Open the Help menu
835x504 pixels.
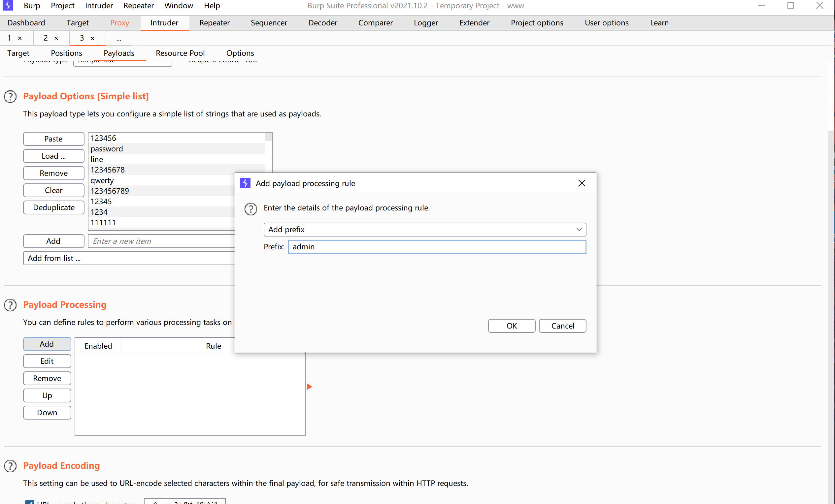pyautogui.click(x=212, y=6)
